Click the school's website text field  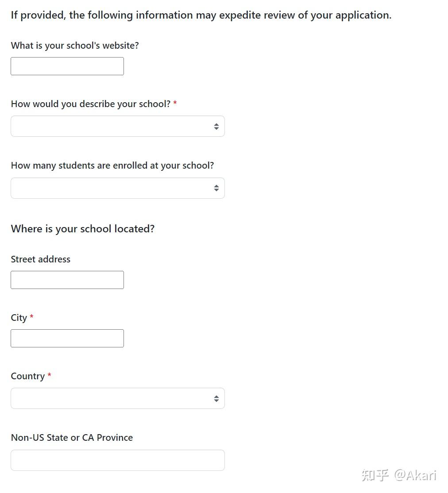tap(67, 66)
